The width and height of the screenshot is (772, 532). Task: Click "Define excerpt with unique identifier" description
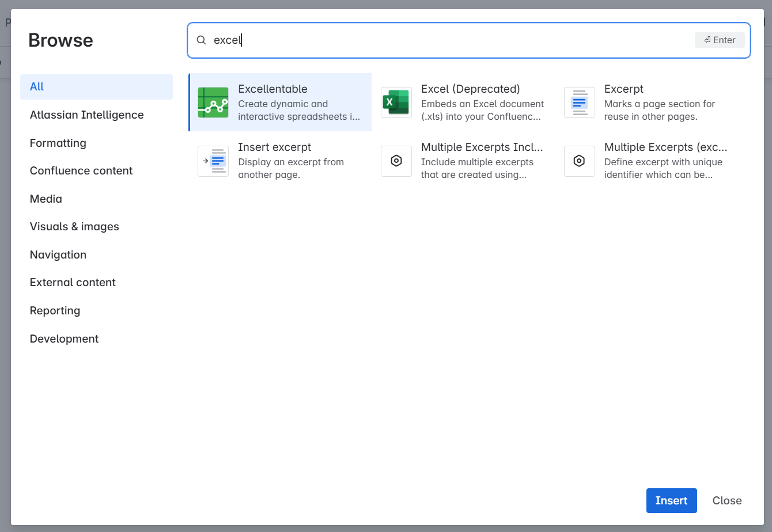click(663, 168)
